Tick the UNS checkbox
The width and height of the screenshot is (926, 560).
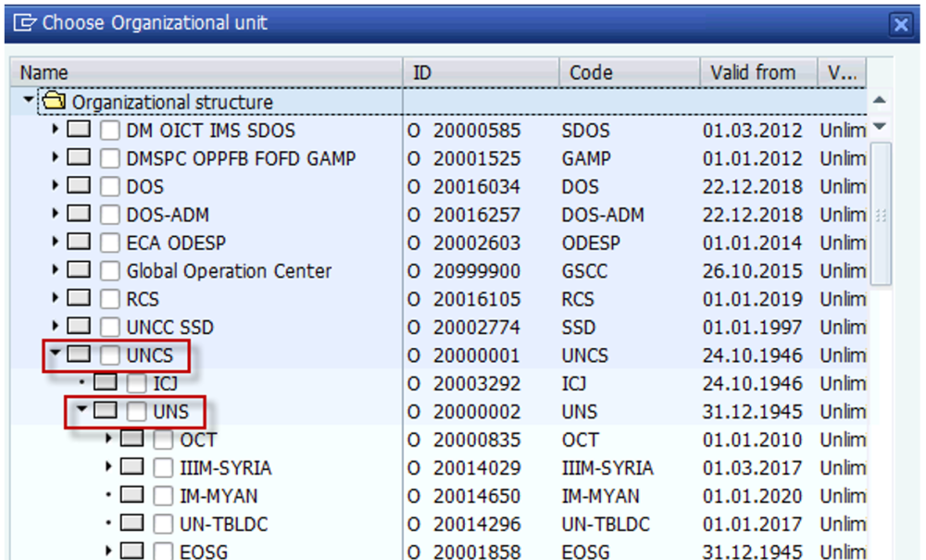pyautogui.click(x=137, y=412)
